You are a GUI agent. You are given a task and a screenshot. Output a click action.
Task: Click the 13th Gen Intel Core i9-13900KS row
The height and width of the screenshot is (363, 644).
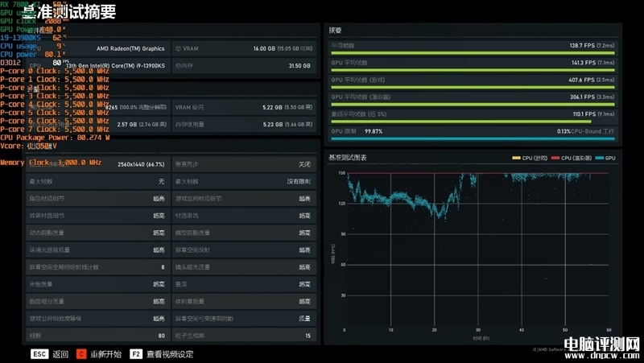tap(97, 66)
